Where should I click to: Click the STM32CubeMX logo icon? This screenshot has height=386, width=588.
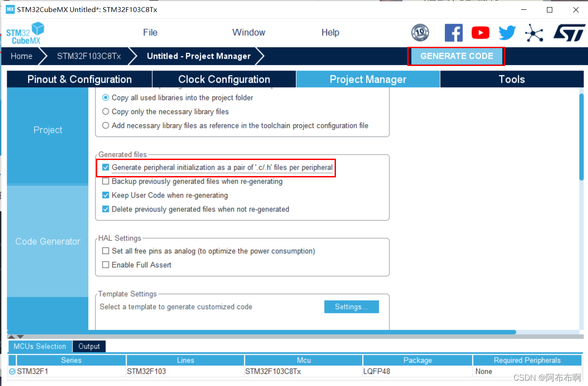click(x=25, y=33)
